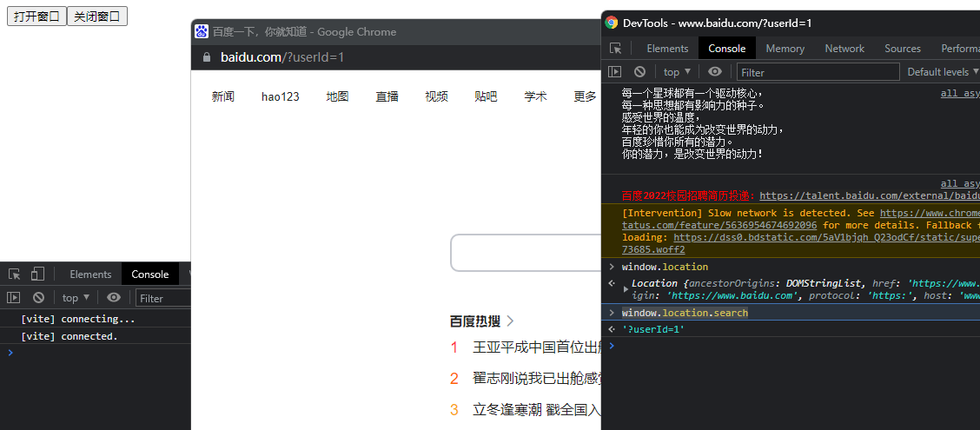Open the 更多 menu on Baidu
The height and width of the screenshot is (430, 980).
pyautogui.click(x=585, y=96)
